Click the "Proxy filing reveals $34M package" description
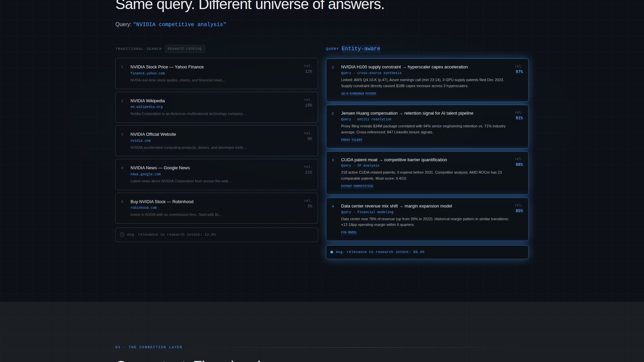This screenshot has height=362, width=644. point(423,129)
